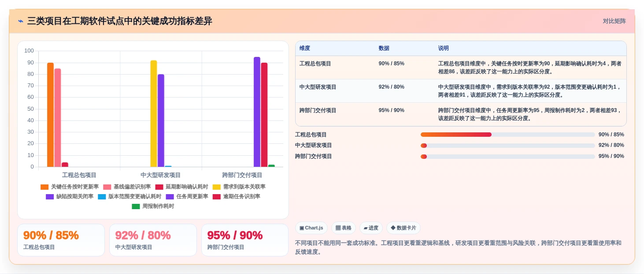Click the purple 跨部门交付项目 bar at 95
This screenshot has width=644, height=274.
[x=257, y=112]
